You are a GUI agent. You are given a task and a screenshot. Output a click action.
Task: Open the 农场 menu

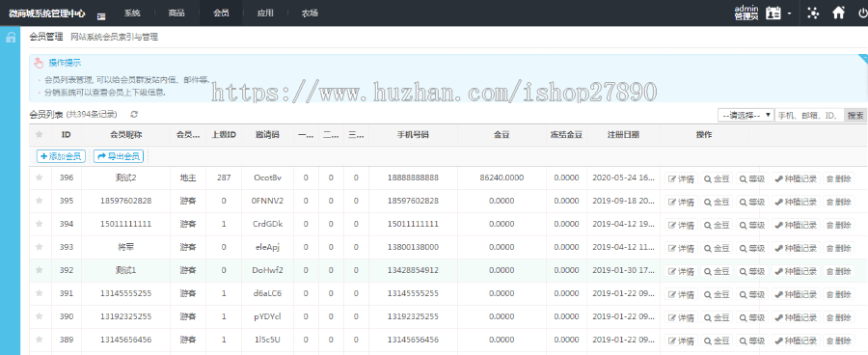(310, 13)
